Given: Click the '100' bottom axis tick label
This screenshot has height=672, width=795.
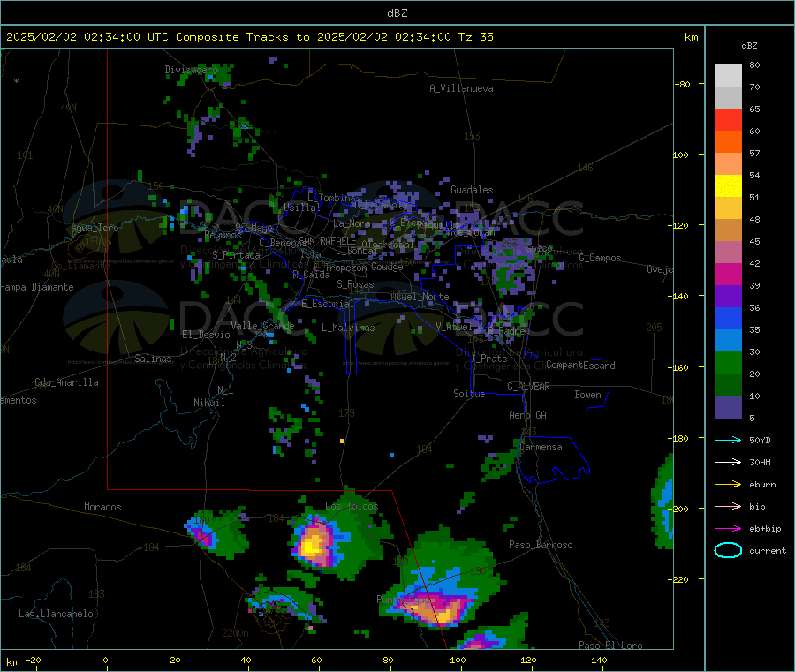Looking at the screenshot, I should [458, 660].
